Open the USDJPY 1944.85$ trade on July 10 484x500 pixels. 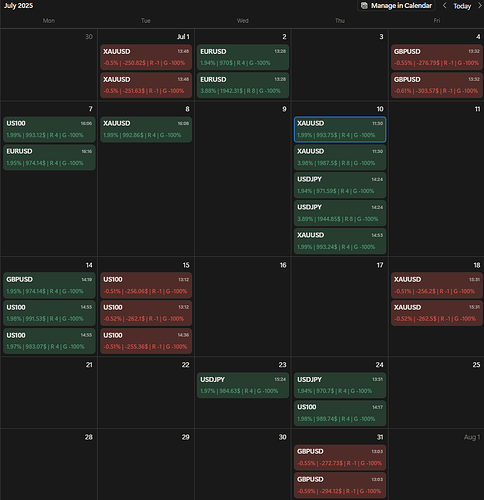tap(340, 213)
